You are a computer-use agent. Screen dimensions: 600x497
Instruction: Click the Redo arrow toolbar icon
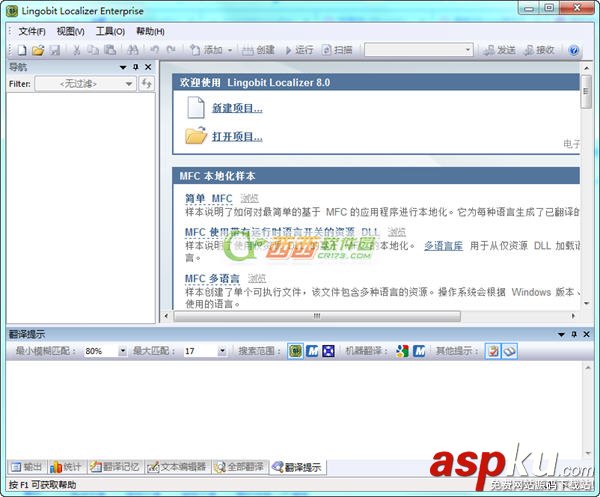click(x=171, y=50)
